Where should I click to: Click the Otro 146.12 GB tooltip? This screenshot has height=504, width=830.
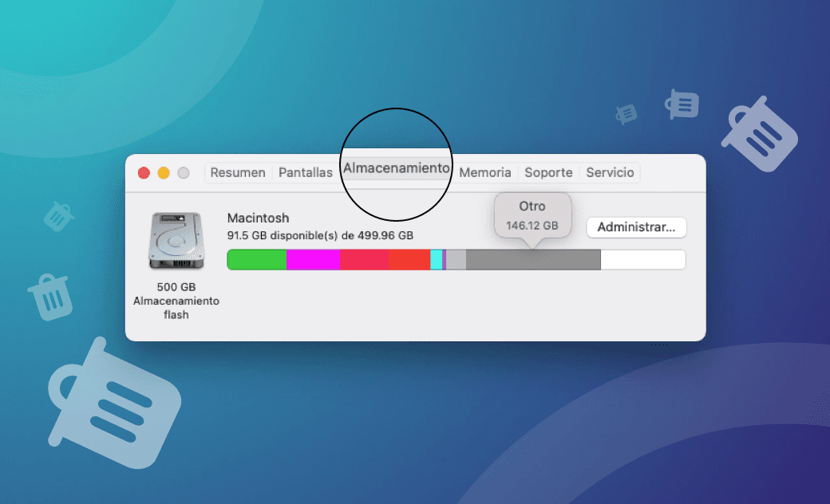point(533,214)
